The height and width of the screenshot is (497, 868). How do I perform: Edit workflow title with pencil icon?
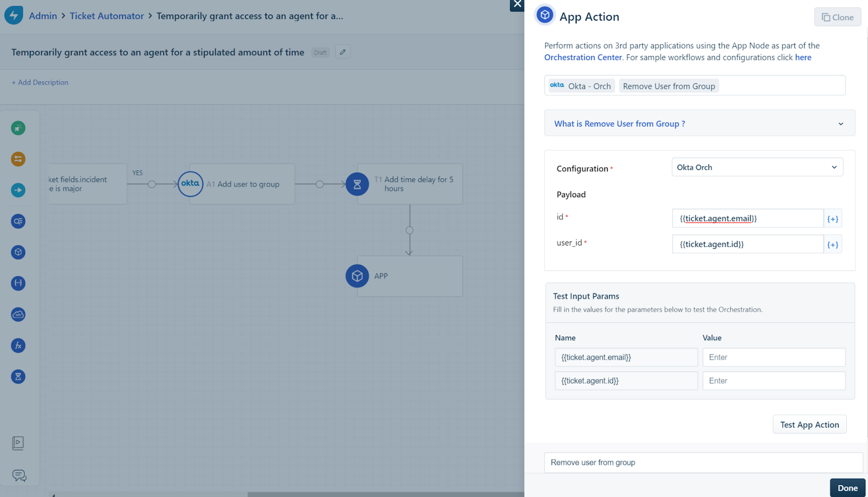(343, 52)
